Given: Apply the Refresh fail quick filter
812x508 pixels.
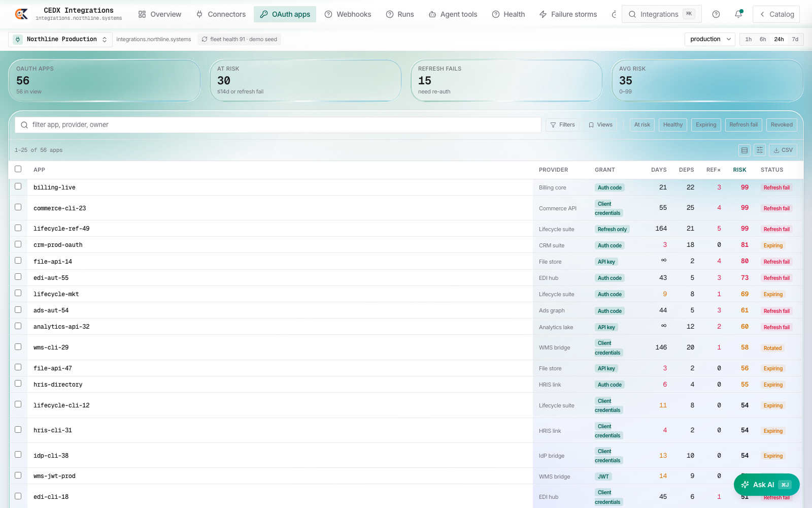Looking at the screenshot, I should click(743, 125).
